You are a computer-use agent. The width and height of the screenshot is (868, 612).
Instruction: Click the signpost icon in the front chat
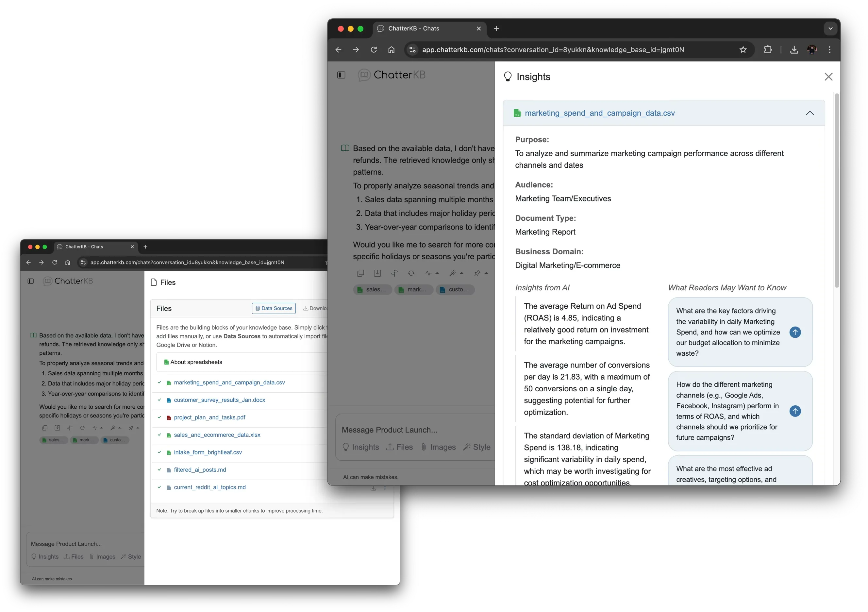(x=394, y=273)
